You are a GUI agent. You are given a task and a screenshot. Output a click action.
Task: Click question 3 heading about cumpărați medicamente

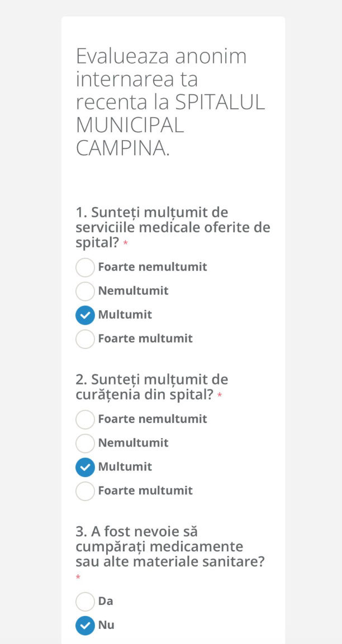(170, 546)
